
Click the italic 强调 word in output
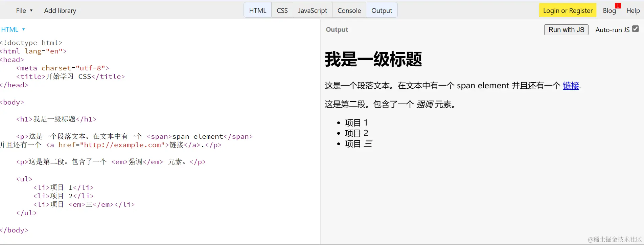pos(424,104)
